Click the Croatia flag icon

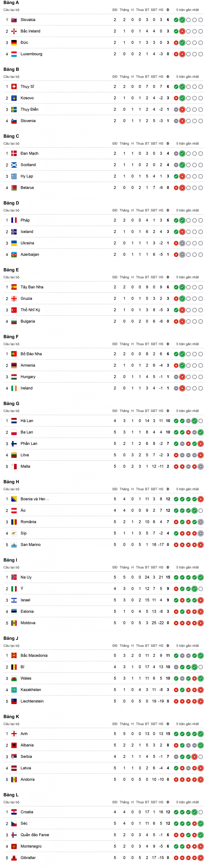point(14,812)
